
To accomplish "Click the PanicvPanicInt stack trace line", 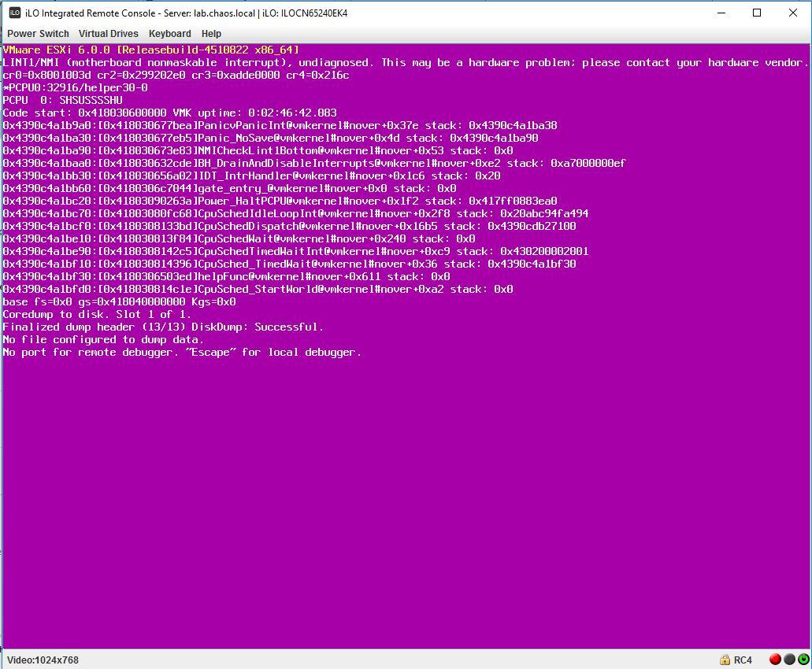I will (x=280, y=125).
